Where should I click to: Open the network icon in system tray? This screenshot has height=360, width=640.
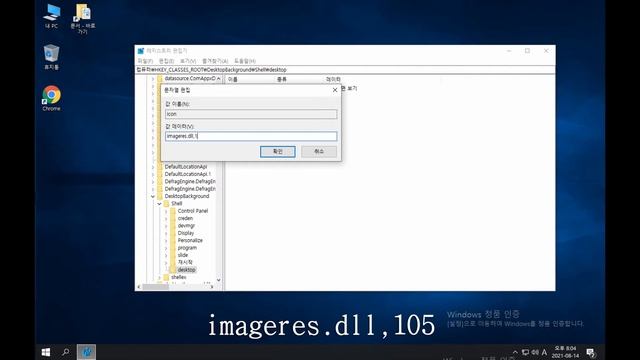525,352
